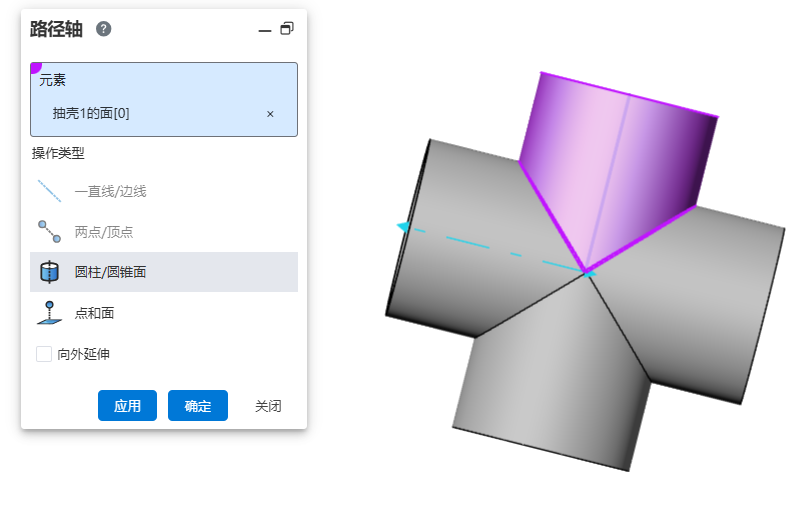Image resolution: width=800 pixels, height=514 pixels.
Task: Enable the 向外延伸 checkbox
Action: click(44, 354)
